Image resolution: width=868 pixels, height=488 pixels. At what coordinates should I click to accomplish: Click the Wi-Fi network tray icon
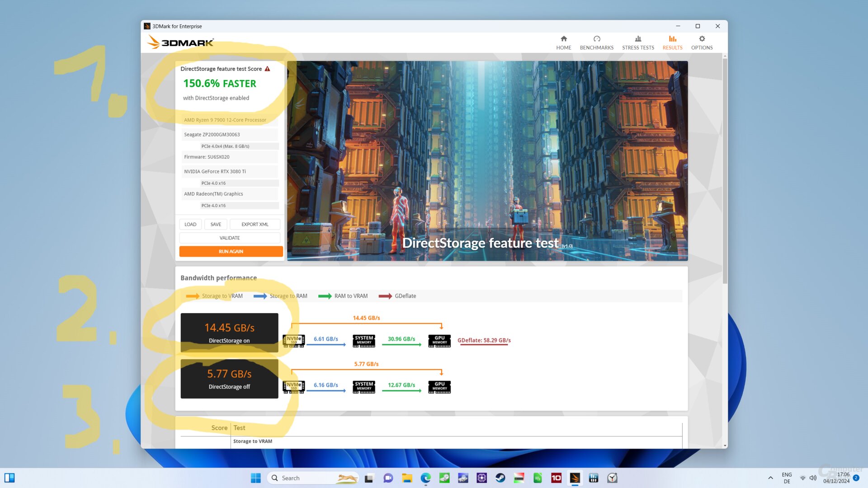click(803, 478)
